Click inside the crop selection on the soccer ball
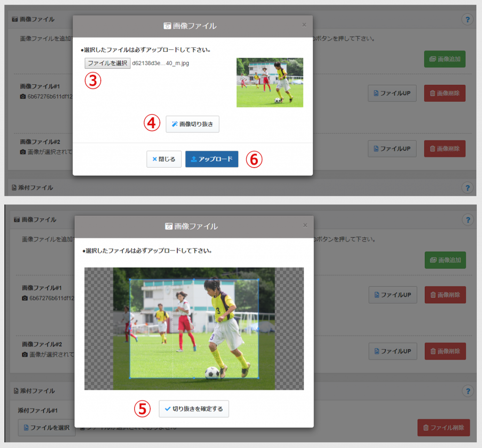 pos(212,373)
